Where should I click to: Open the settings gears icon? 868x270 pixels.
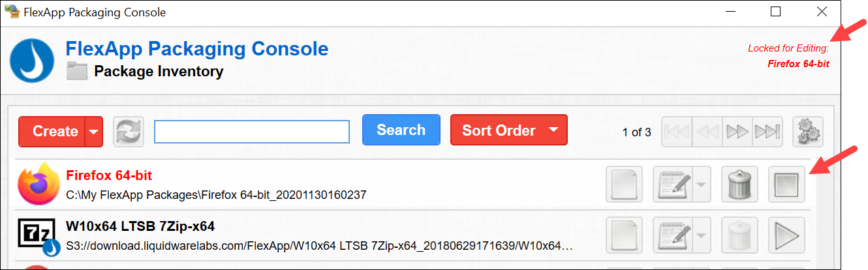coord(809,132)
